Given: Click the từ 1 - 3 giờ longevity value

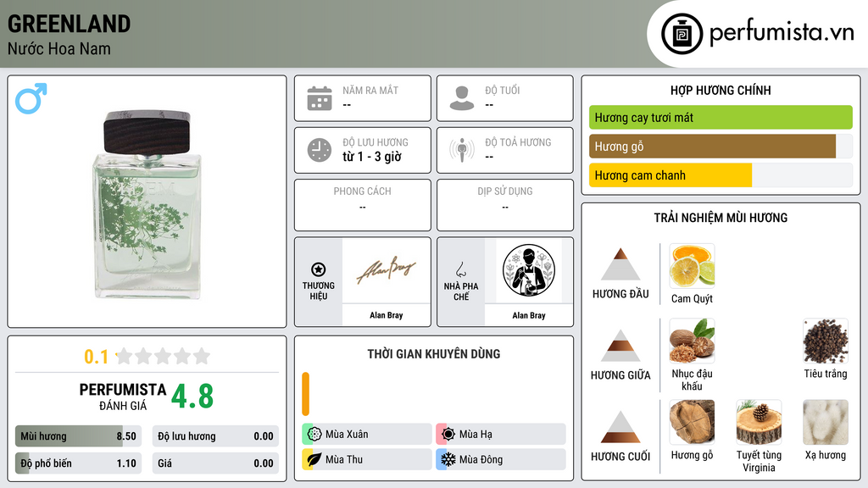Looking at the screenshot, I should (x=372, y=157).
